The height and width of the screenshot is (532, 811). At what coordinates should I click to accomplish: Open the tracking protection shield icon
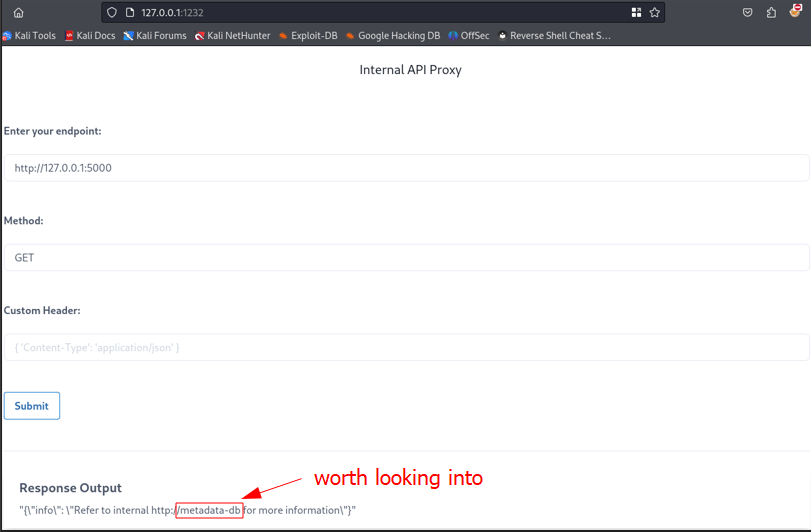[x=112, y=12]
